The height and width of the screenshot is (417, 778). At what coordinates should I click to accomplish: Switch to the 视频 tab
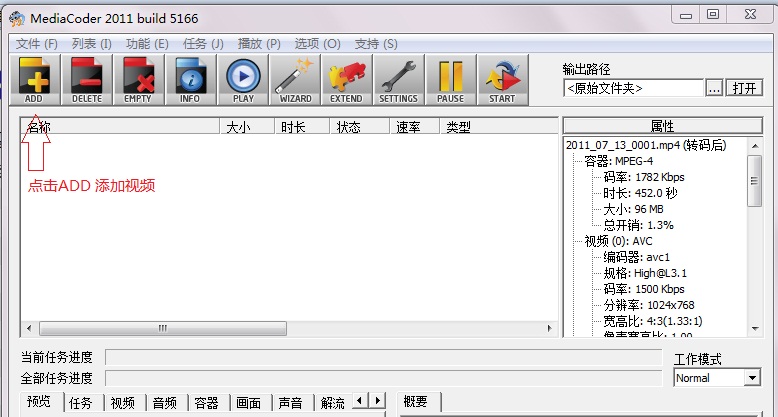pyautogui.click(x=123, y=403)
